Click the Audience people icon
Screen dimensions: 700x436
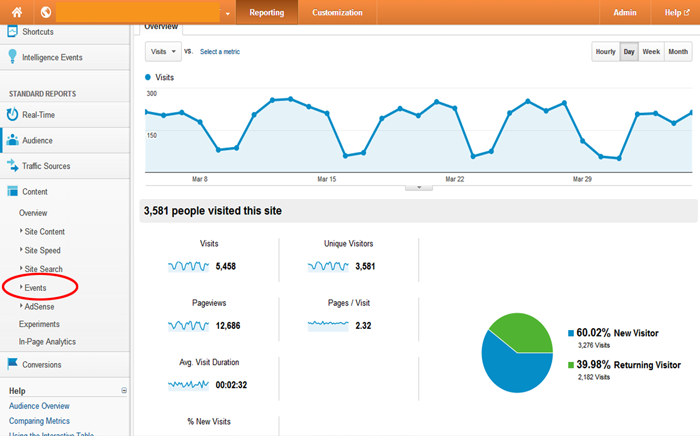12,140
